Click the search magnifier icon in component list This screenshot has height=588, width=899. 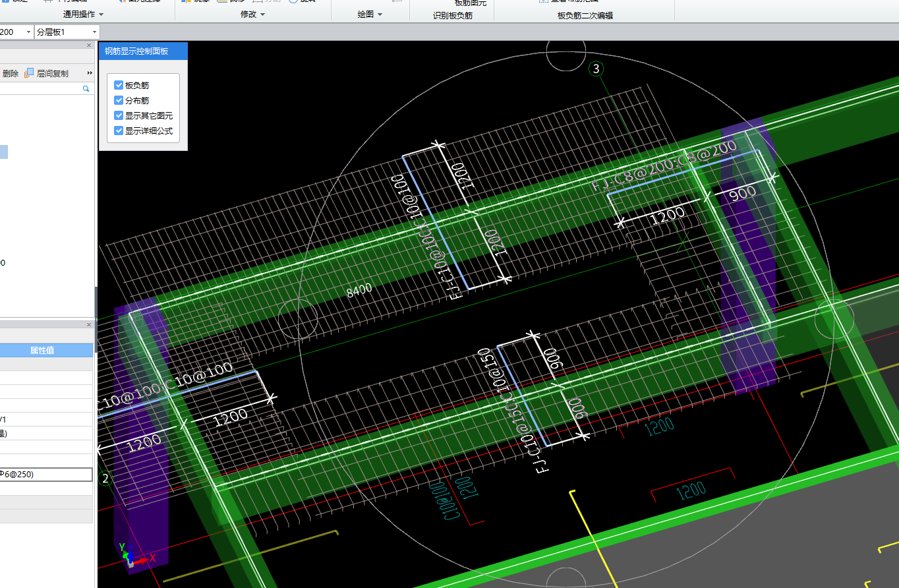click(86, 88)
